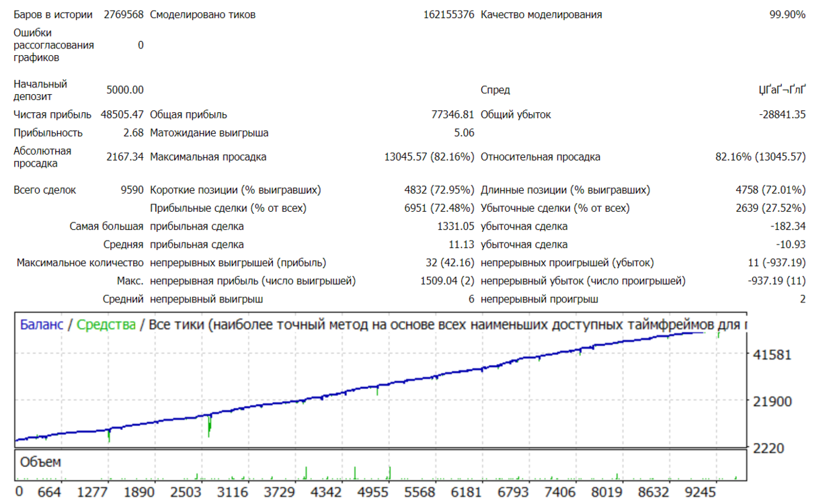This screenshot has height=504, width=833.
Task: Click average loss trade value -10.93
Action: (x=790, y=245)
